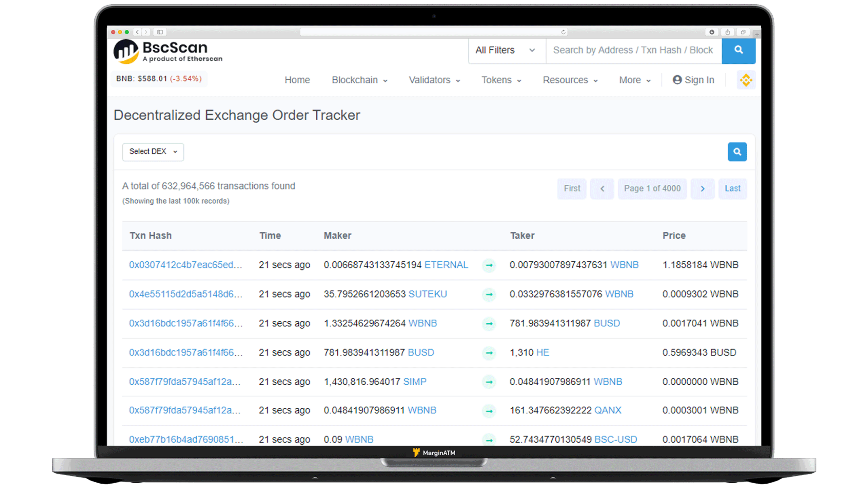This screenshot has height=488, width=868.
Task: Click the Page 1 of 4000 indicator
Action: [652, 188]
